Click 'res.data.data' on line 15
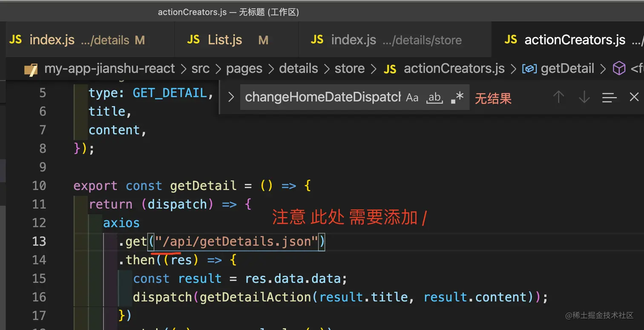Viewport: 644px width, 330px height. point(293,278)
